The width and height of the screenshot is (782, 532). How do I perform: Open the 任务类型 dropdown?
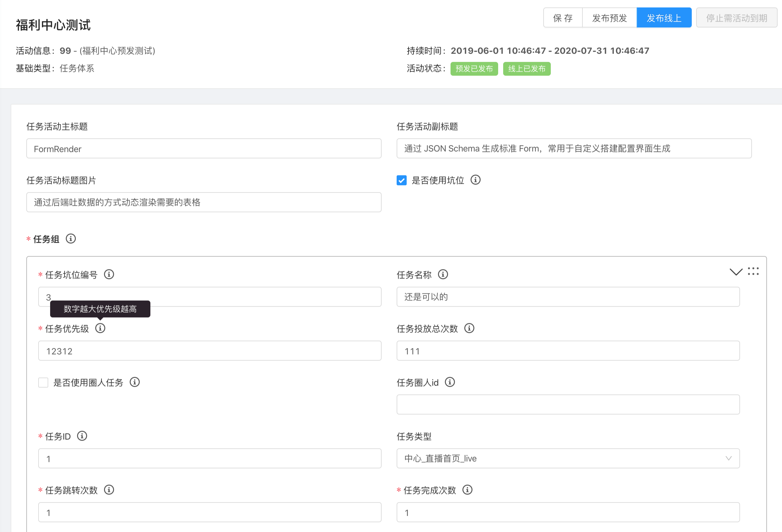point(568,458)
